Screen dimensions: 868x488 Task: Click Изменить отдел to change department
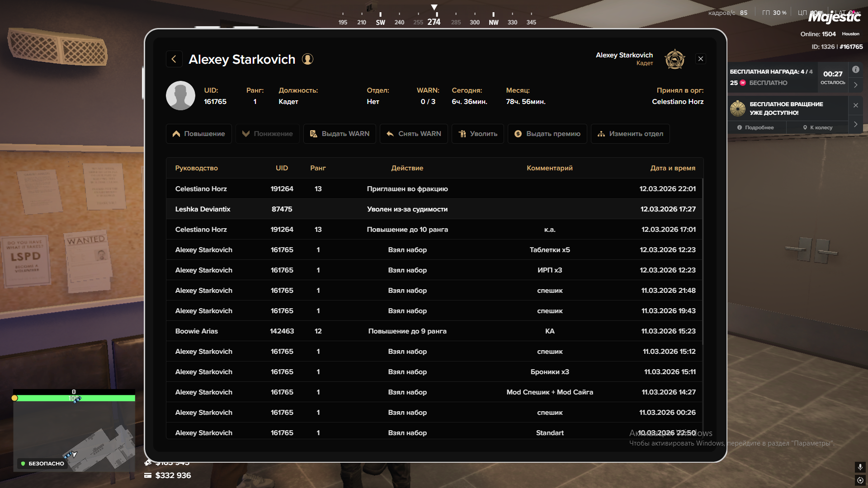point(630,134)
